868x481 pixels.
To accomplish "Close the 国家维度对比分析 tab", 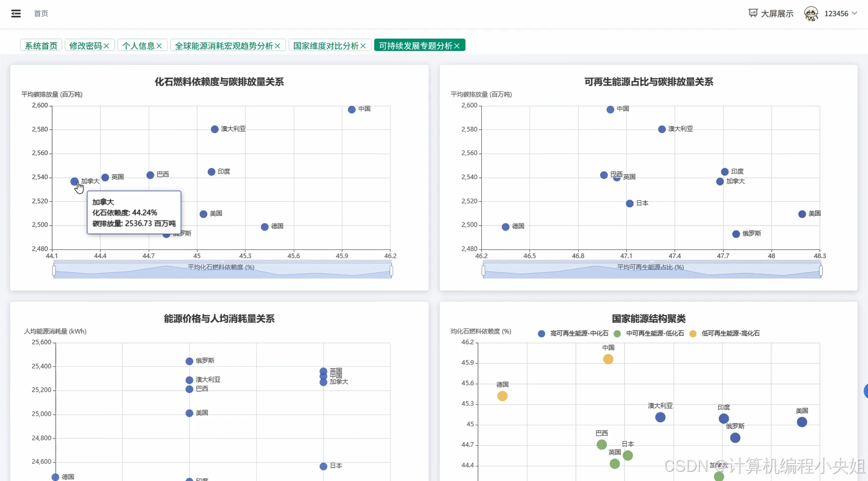I will [x=363, y=46].
